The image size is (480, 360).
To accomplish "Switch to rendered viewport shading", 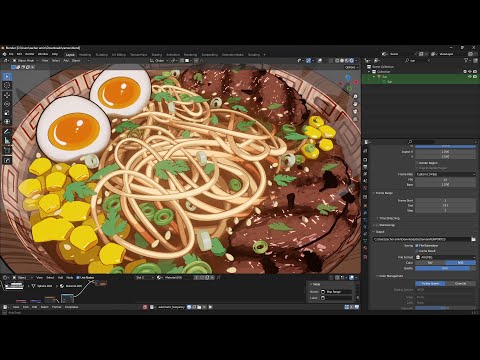I will click(x=351, y=61).
